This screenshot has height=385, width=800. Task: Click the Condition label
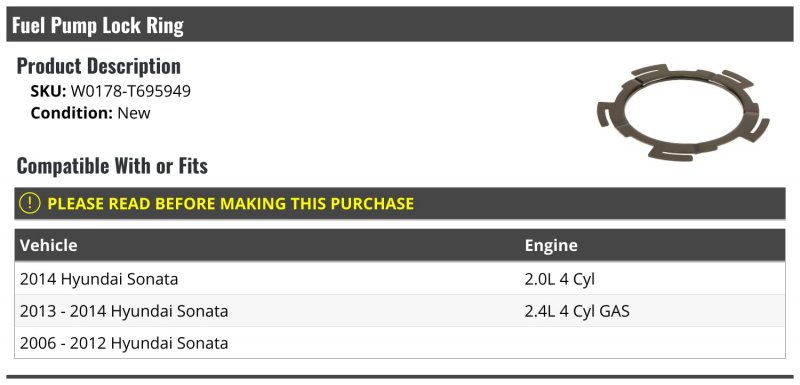(71, 113)
